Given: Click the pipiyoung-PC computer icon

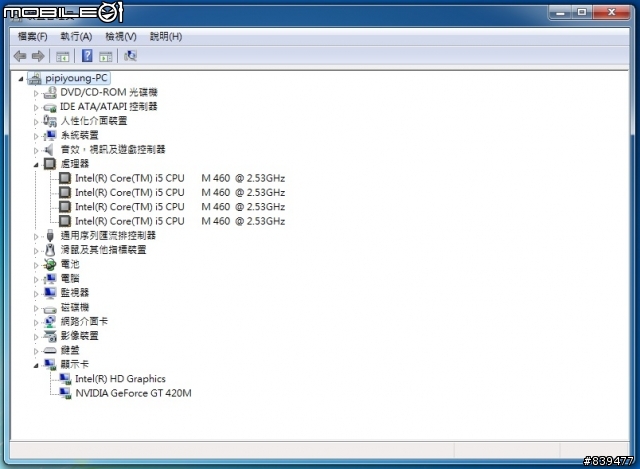Looking at the screenshot, I should click(35, 78).
